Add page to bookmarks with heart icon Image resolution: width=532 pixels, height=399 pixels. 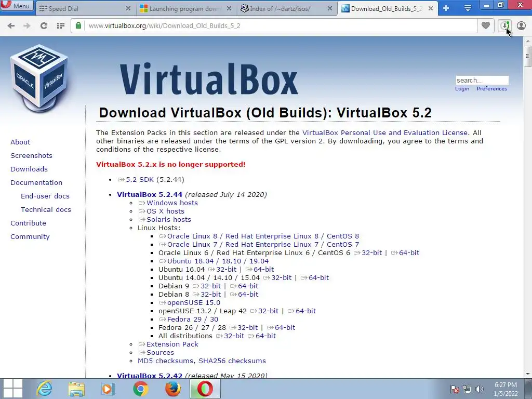pyautogui.click(x=486, y=26)
